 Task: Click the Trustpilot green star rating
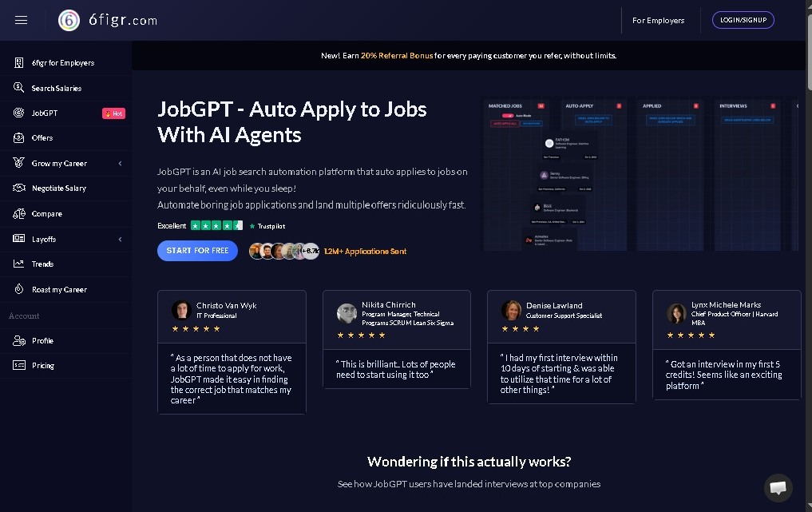[x=216, y=225]
